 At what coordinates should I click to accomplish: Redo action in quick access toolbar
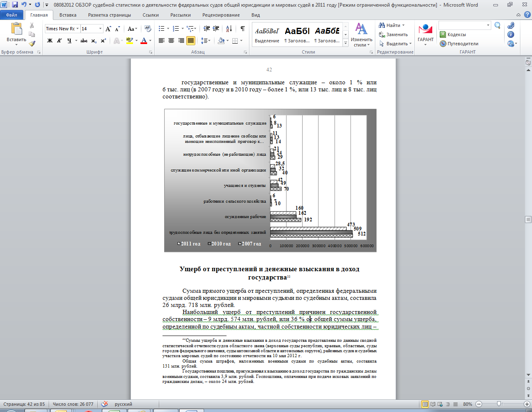(37, 5)
